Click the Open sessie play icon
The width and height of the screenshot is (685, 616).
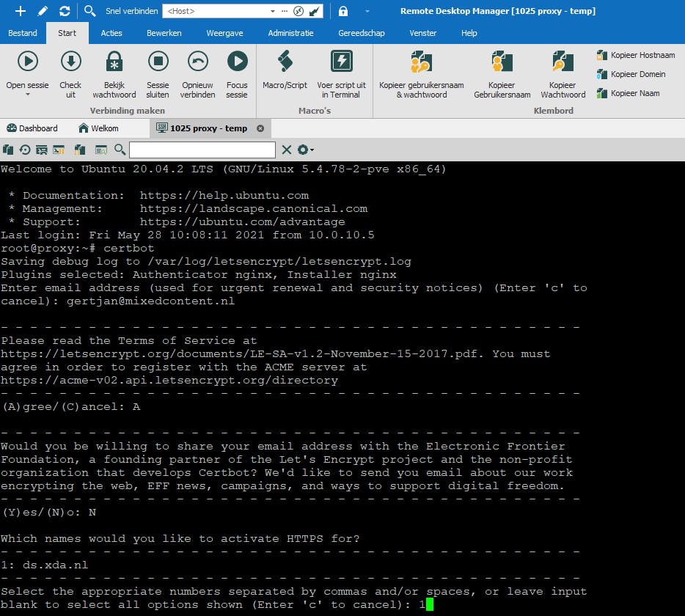point(28,61)
